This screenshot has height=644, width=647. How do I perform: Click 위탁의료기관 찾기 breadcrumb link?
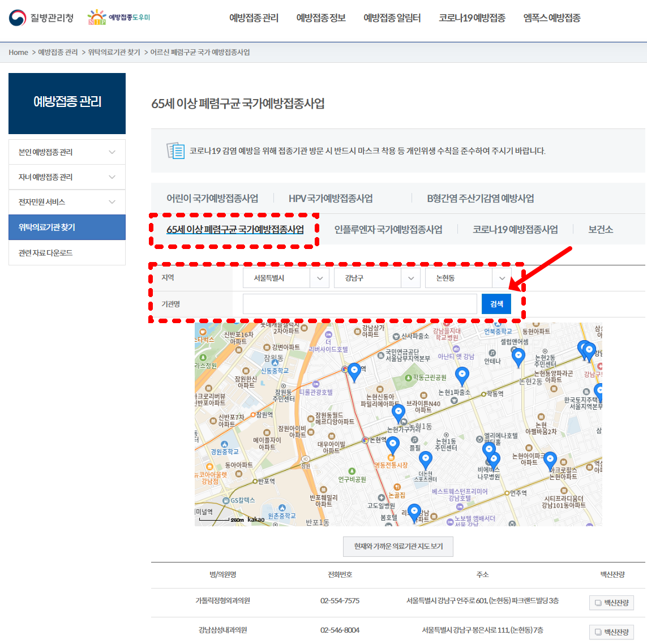pyautogui.click(x=114, y=53)
